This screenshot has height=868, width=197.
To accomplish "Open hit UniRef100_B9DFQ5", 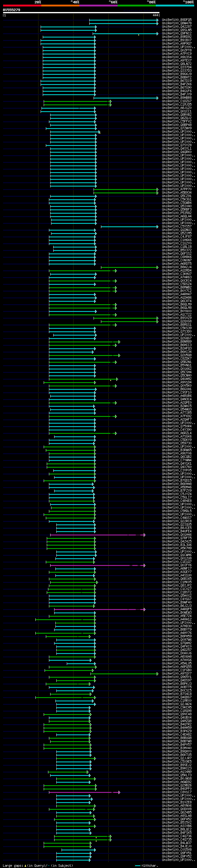I will pos(177,20).
